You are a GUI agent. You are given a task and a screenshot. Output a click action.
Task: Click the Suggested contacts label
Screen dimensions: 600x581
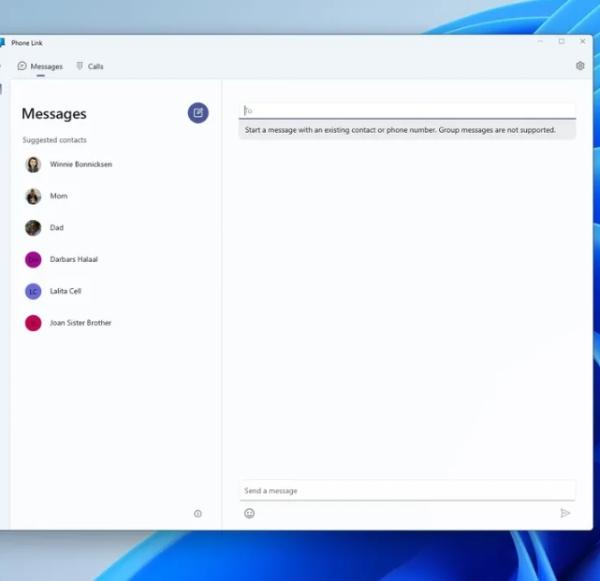[x=54, y=140]
